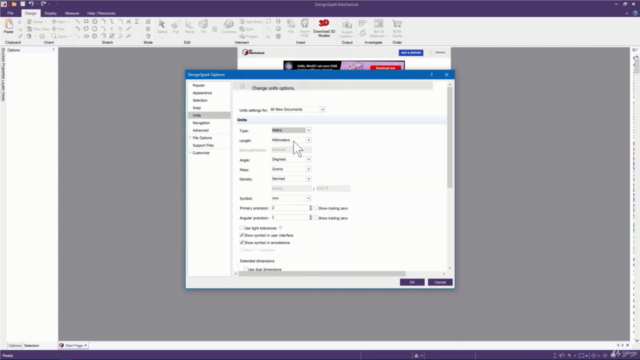Enable Use tight tolerances checkbox

pos(242,228)
